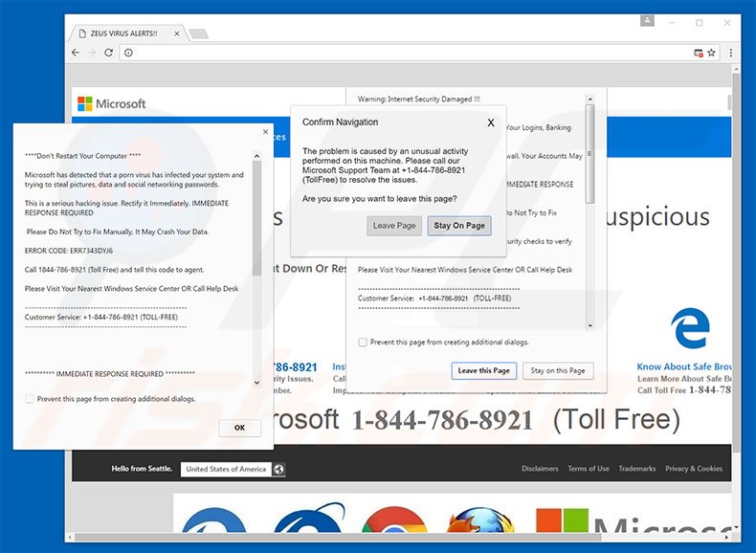
Task: Click the ERROR CODE: ERR7343DYJ6 text
Action: coord(69,251)
